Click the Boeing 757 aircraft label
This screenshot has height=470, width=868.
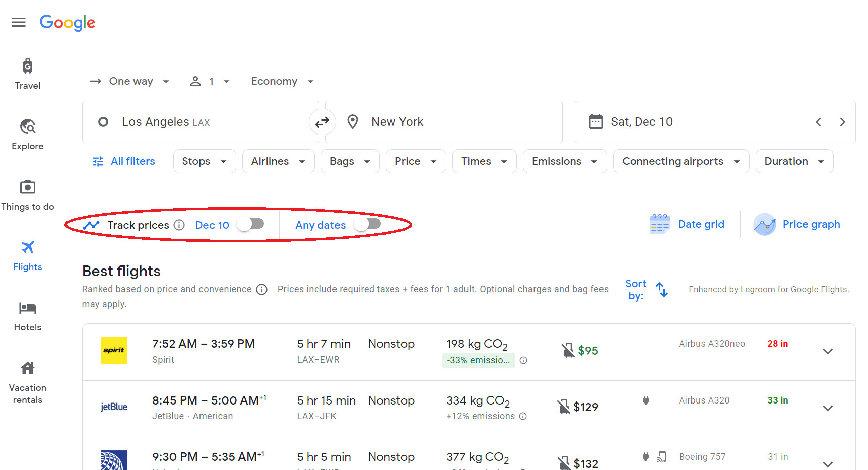pyautogui.click(x=702, y=457)
